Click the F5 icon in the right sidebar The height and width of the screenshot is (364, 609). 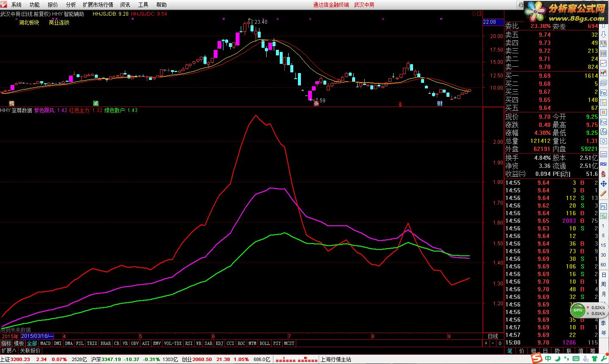coord(603,207)
